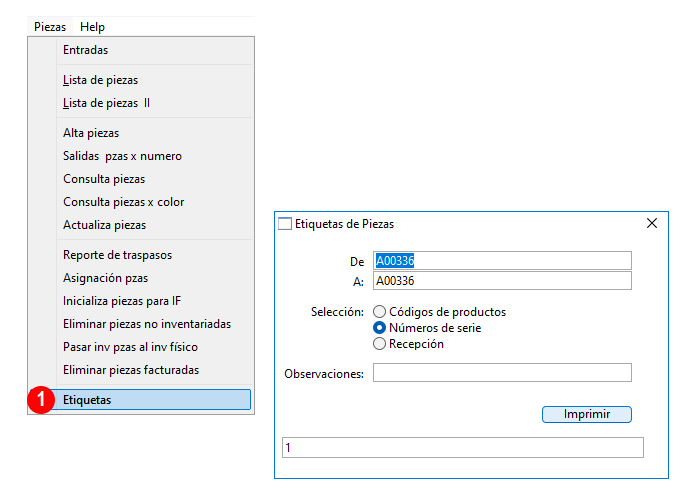Click the Etiquetas de Piezas window icon
This screenshot has height=491, width=683.
tap(284, 223)
